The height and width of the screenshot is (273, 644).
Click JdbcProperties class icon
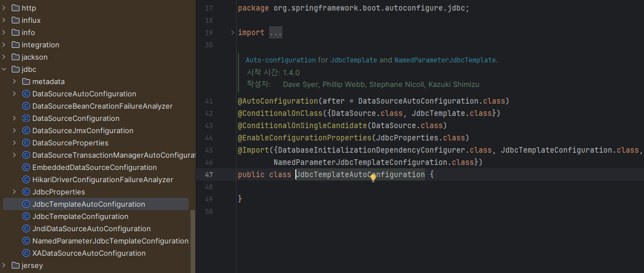pyautogui.click(x=26, y=192)
